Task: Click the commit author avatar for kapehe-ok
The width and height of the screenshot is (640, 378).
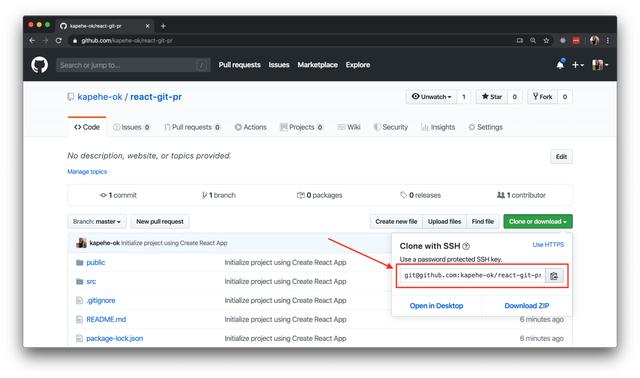Action: pyautogui.click(x=81, y=243)
